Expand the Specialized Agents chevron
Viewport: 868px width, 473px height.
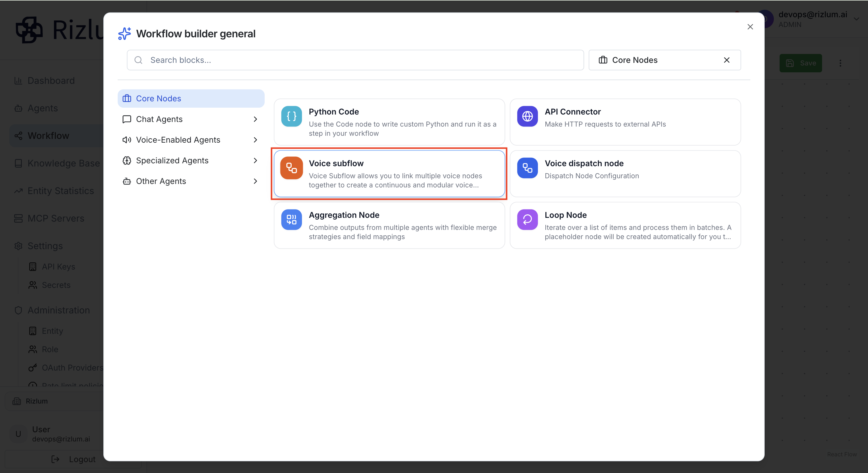255,160
